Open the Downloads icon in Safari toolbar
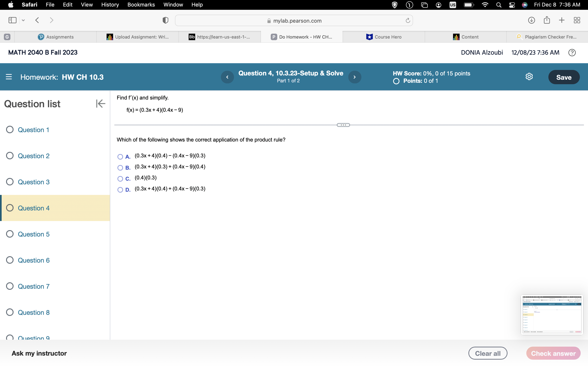The height and width of the screenshot is (367, 588). [531, 20]
